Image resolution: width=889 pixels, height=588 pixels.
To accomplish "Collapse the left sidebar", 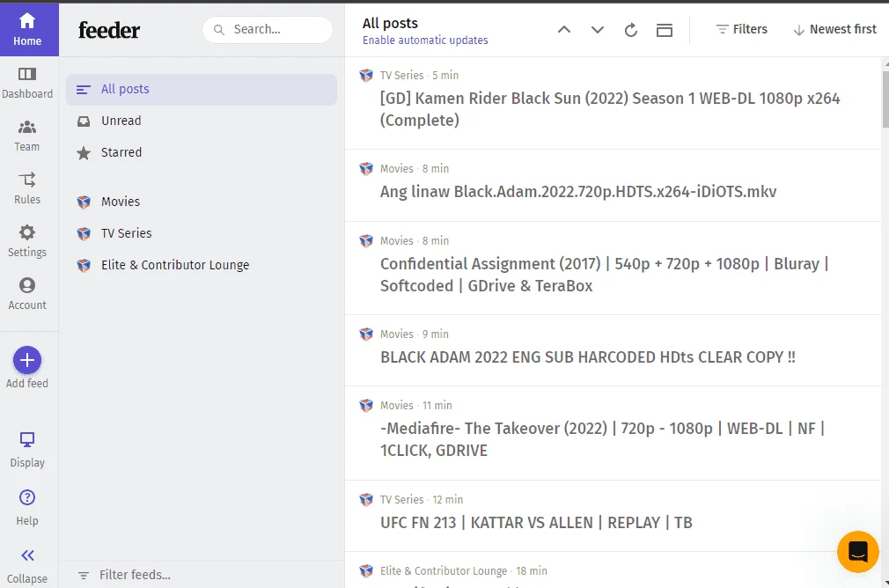I will pyautogui.click(x=27, y=567).
